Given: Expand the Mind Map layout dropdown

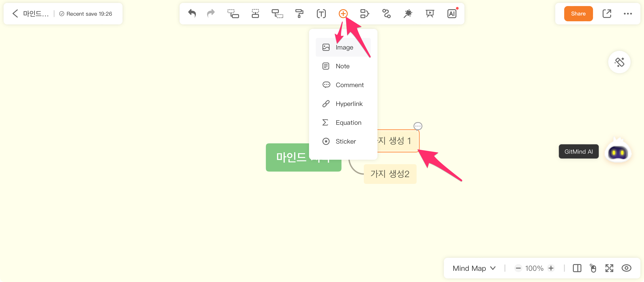Looking at the screenshot, I should click(x=474, y=268).
